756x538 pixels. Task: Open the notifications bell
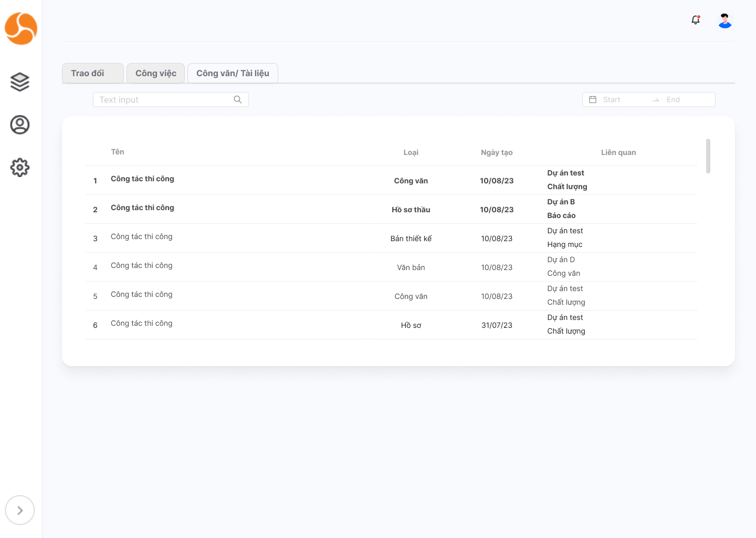[696, 20]
